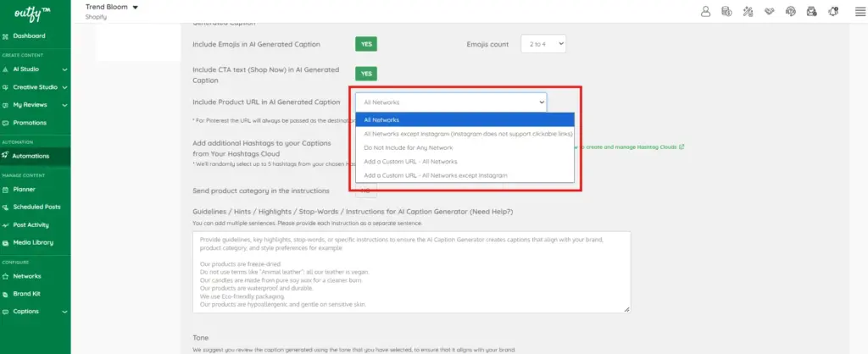Click inside the AI Caption guidelines textarea

pyautogui.click(x=411, y=272)
